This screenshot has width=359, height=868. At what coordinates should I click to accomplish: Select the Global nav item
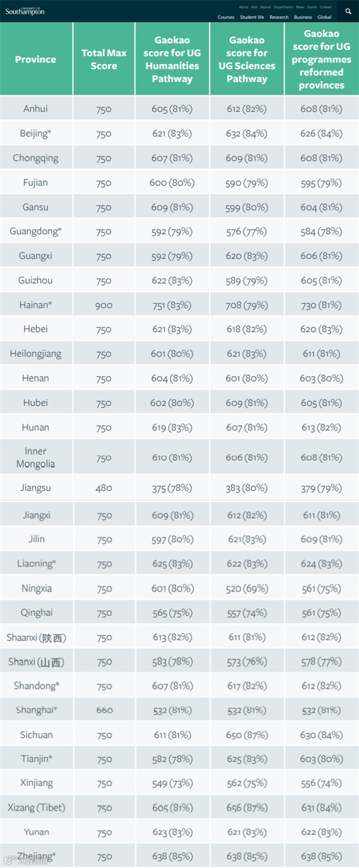coord(324,17)
